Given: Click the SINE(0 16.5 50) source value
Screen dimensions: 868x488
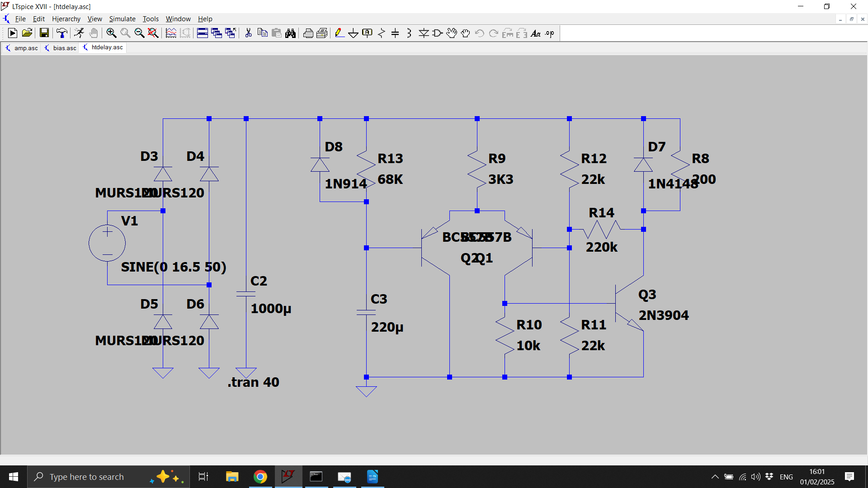Looking at the screenshot, I should tap(174, 267).
